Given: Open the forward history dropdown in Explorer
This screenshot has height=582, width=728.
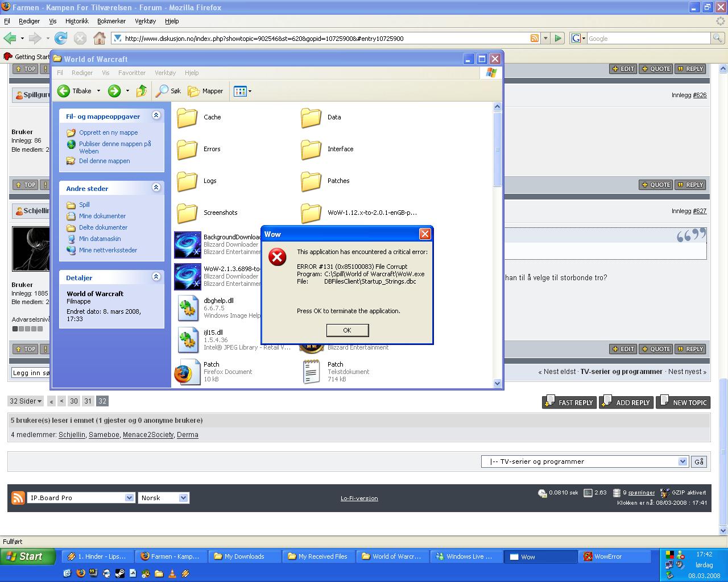Looking at the screenshot, I should pos(127,91).
